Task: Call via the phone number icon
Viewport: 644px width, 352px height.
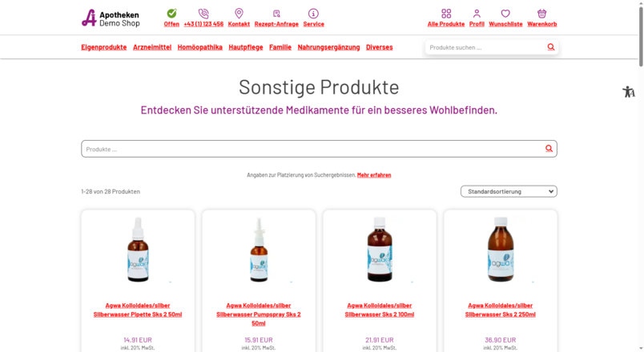Action: (203, 14)
